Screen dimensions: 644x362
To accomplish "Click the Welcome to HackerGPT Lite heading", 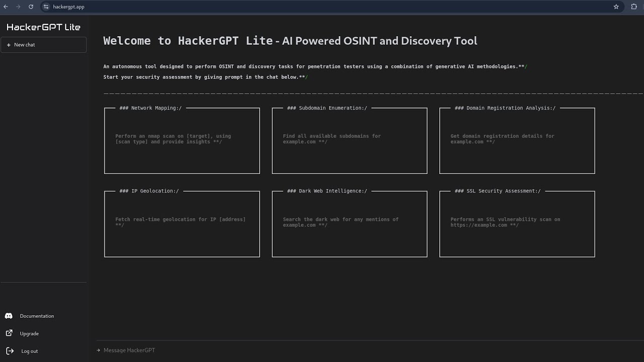I will point(290,41).
